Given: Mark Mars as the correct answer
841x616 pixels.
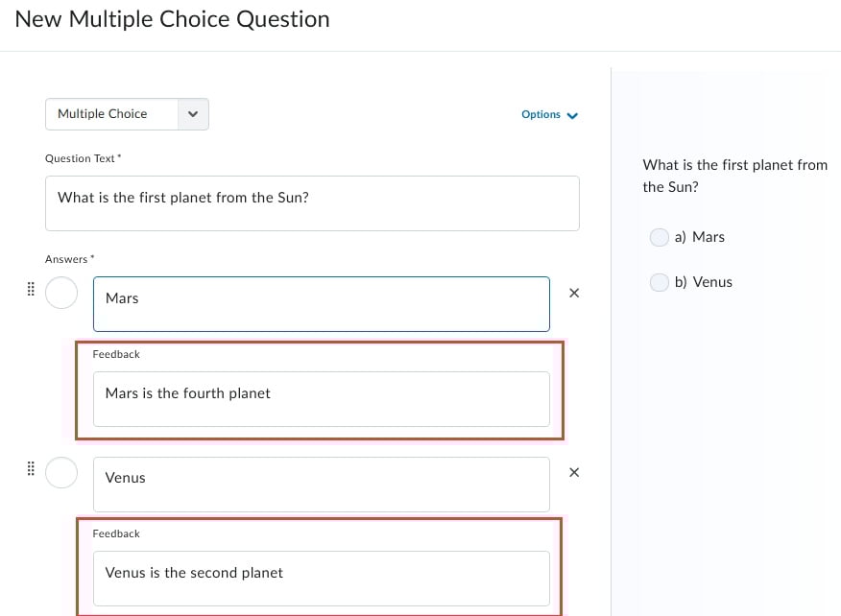Looking at the screenshot, I should point(61,293).
